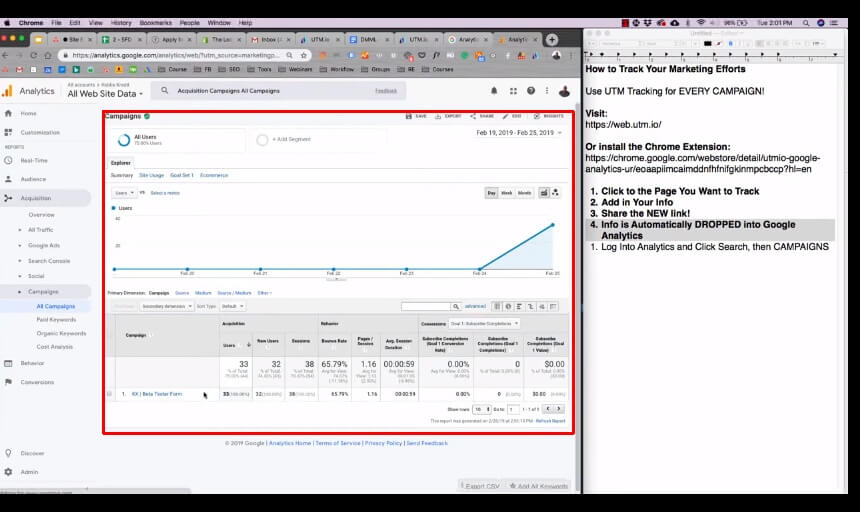Click the Analytics help question-mark icon
860x512 pixels.
(x=531, y=91)
